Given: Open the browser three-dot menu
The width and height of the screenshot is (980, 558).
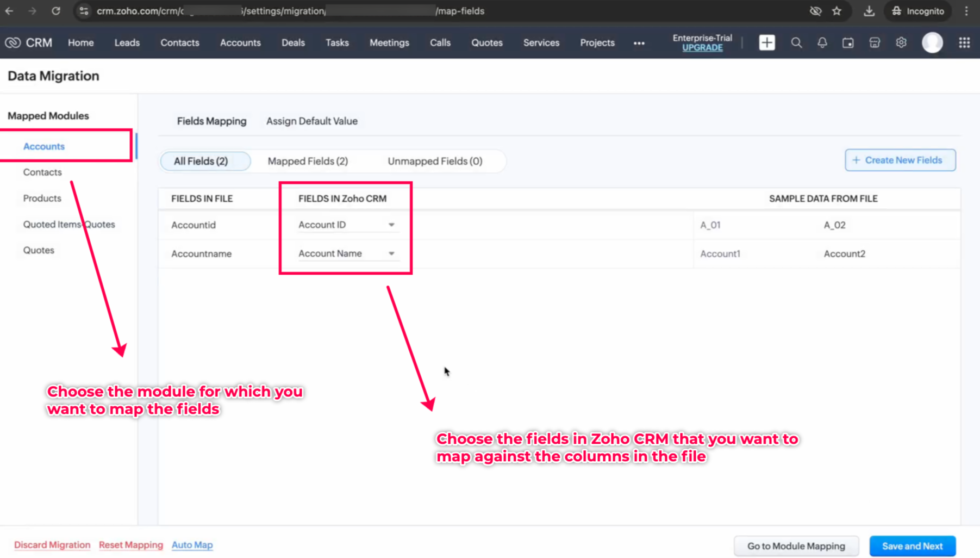Looking at the screenshot, I should point(966,11).
